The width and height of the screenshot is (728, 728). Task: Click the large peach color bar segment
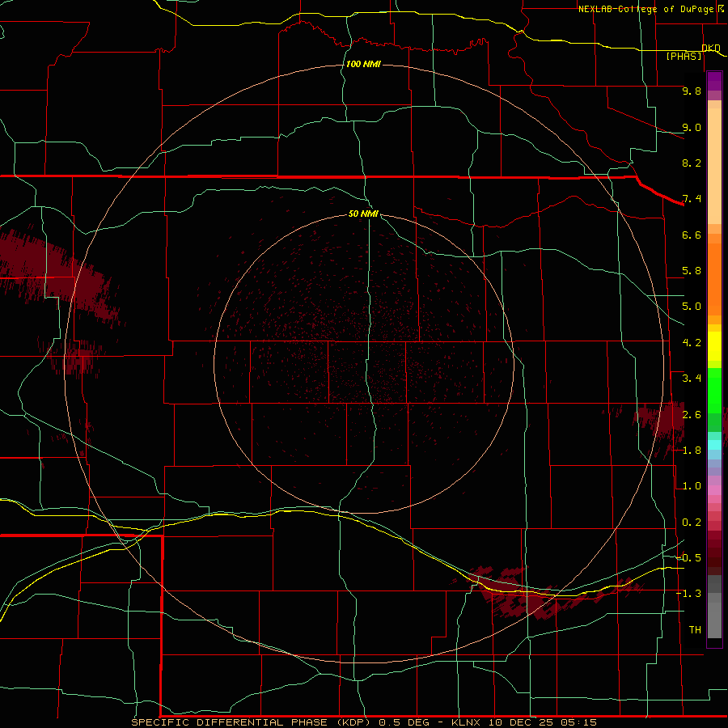(714, 166)
